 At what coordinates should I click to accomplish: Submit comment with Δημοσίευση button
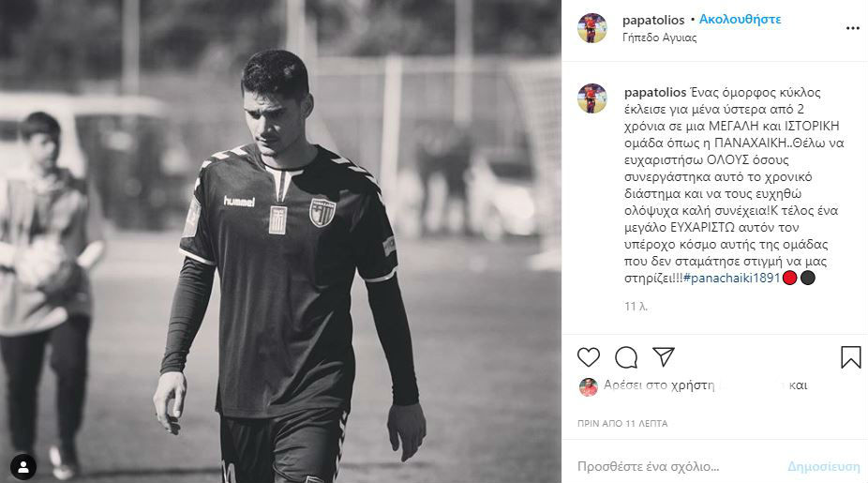click(824, 467)
